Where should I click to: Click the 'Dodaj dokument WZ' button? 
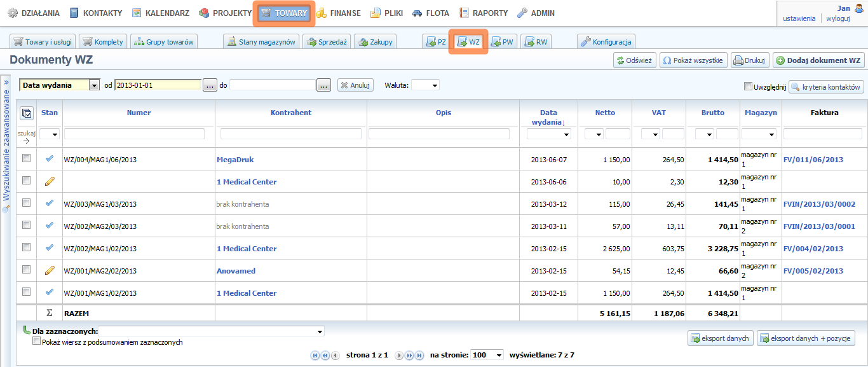click(818, 60)
